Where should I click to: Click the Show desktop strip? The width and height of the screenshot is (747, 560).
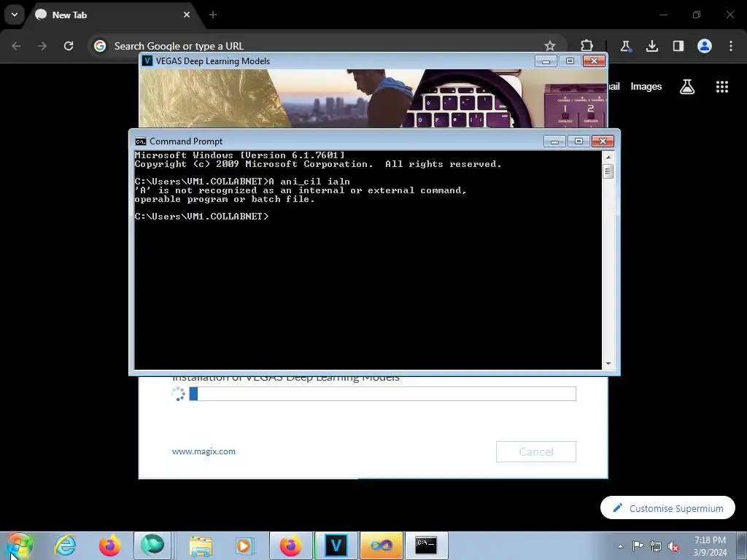pyautogui.click(x=742, y=545)
